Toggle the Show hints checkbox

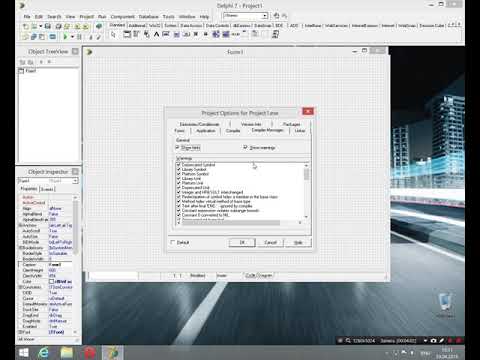(x=177, y=147)
